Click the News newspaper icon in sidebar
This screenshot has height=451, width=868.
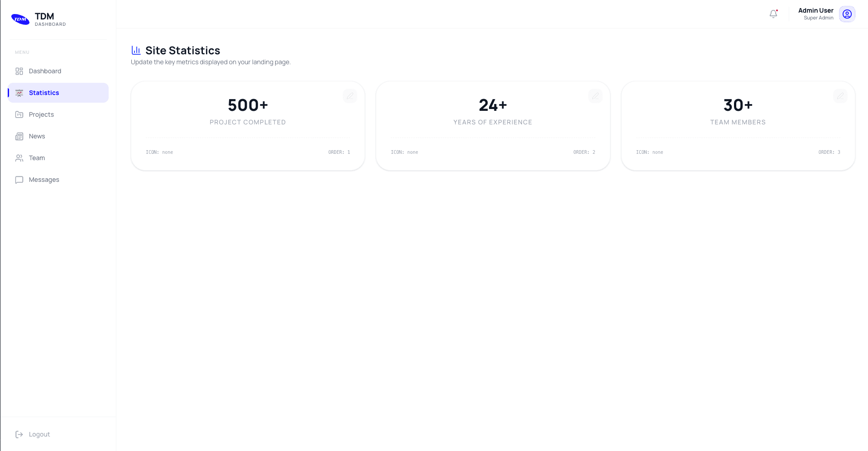(19, 136)
